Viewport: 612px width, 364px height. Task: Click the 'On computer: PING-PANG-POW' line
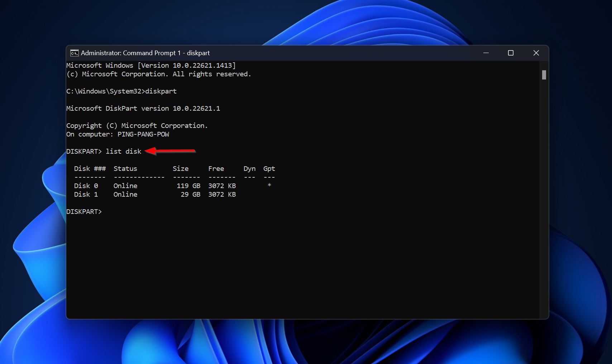(118, 134)
